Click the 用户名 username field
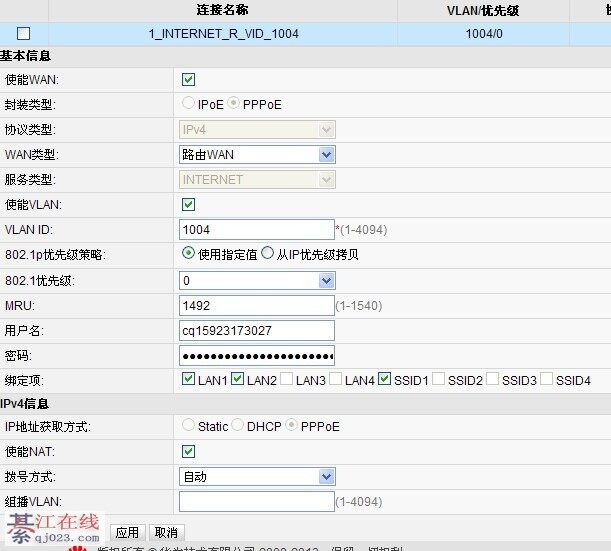 (x=257, y=330)
